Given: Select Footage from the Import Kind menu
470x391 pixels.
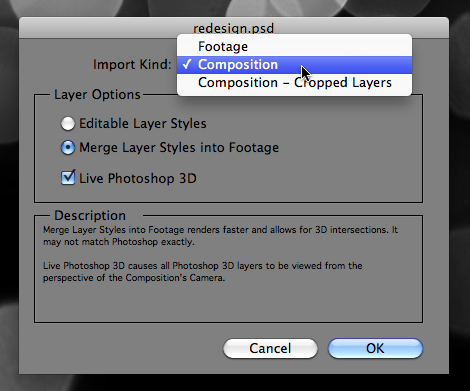Looking at the screenshot, I should pyautogui.click(x=294, y=46).
